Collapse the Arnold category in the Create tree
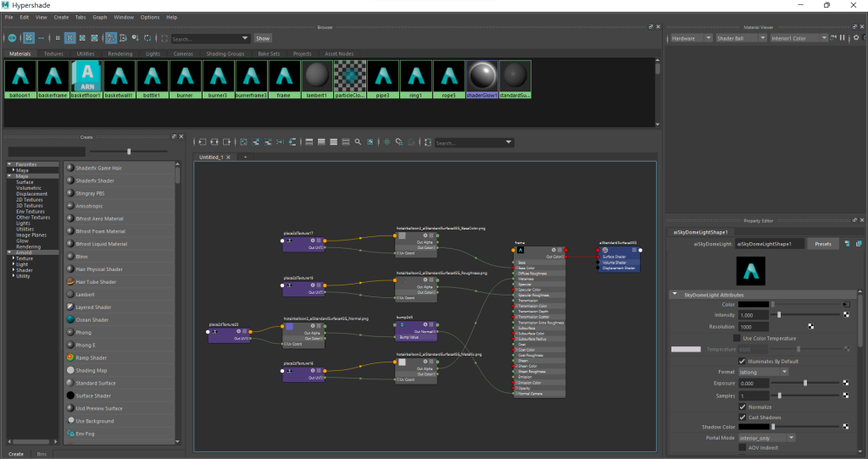Viewport: 868px width, 459px height. point(9,252)
